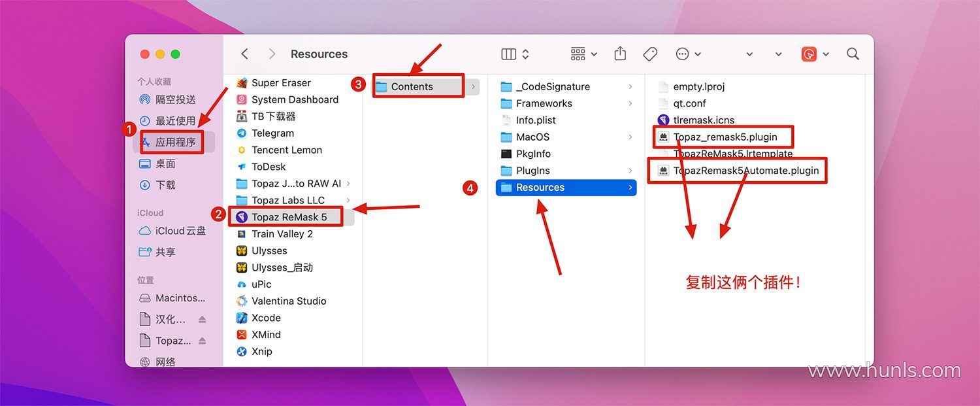Expand the Frameworks folder chevron
Screen dimensions: 980x406
click(630, 103)
